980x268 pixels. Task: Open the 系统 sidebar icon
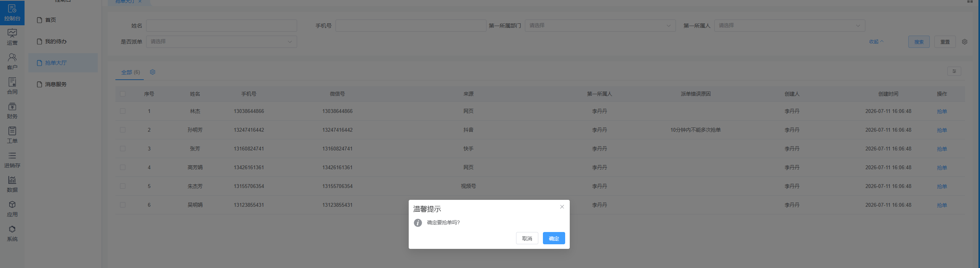click(x=12, y=233)
